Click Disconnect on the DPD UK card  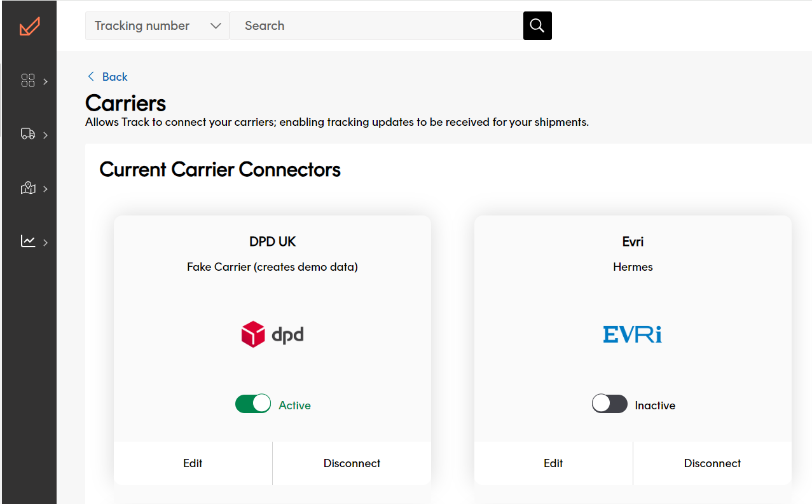[352, 463]
